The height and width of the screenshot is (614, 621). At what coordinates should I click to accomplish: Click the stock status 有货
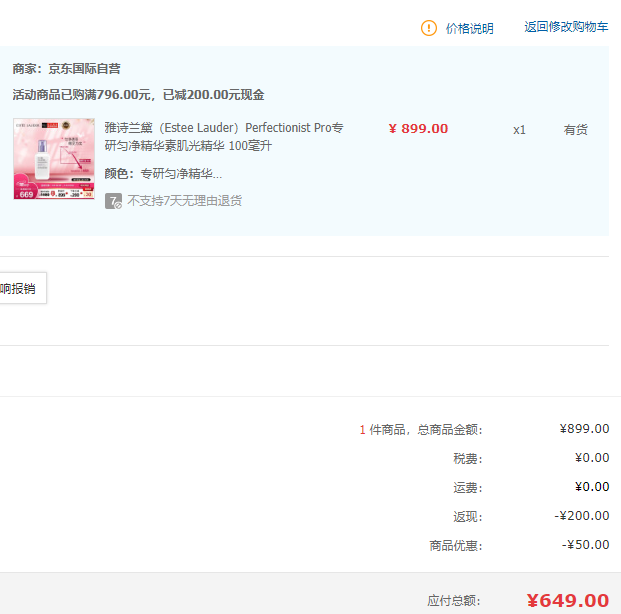575,130
